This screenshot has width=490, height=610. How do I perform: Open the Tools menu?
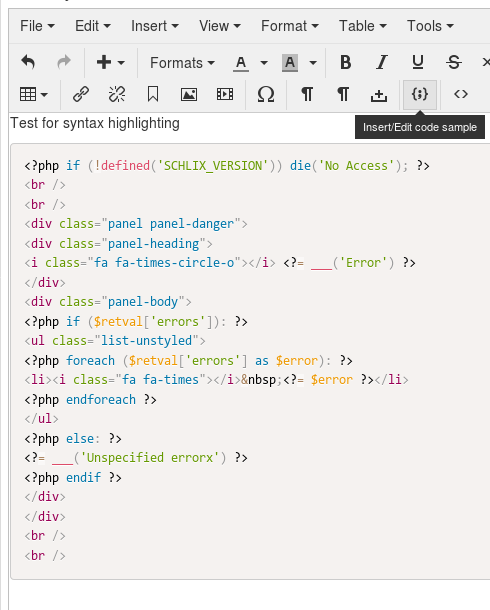pyautogui.click(x=430, y=26)
